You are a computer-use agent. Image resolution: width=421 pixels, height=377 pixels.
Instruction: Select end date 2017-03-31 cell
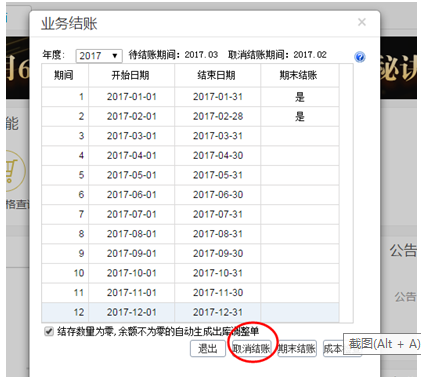tap(217, 136)
